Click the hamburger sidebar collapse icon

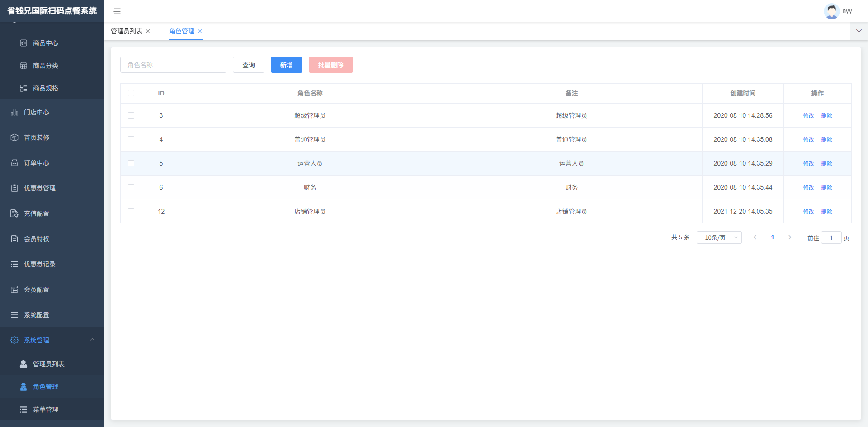point(117,11)
